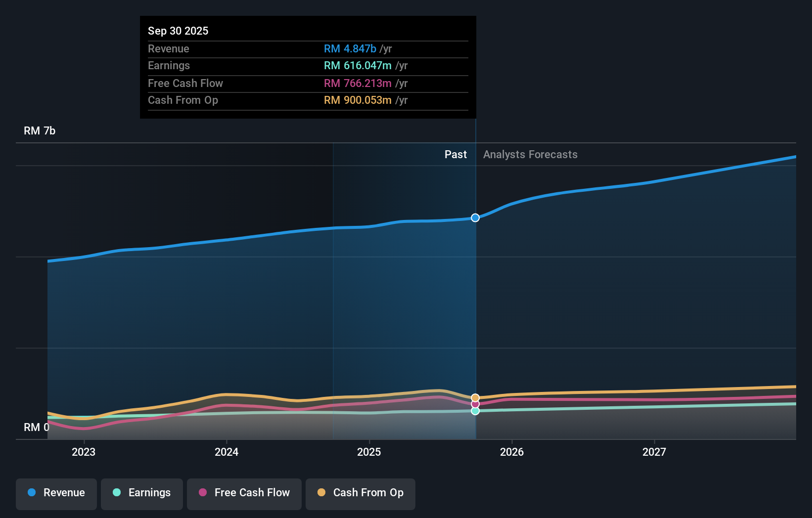Select the blue Revenue data point marker
The width and height of the screenshot is (812, 518).
click(475, 217)
